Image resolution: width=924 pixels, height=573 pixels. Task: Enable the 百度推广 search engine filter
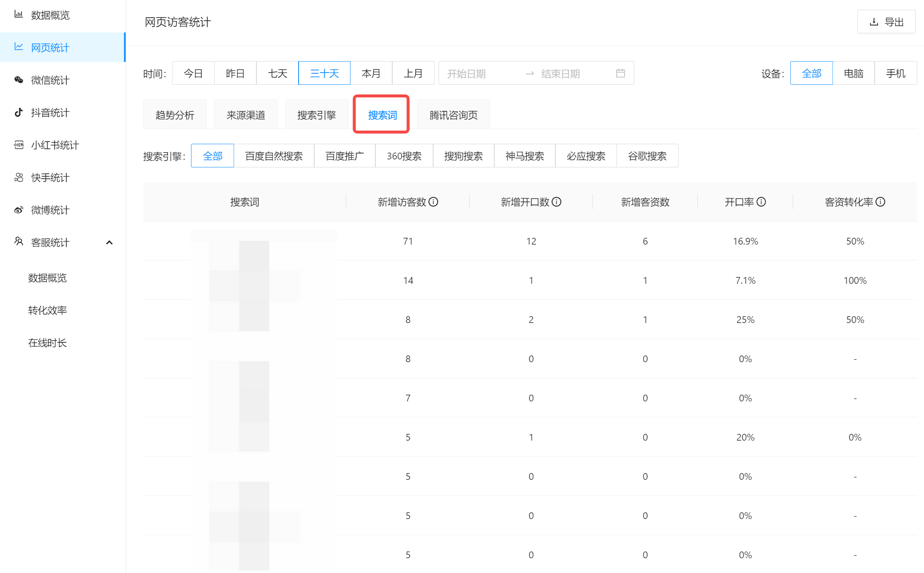(x=345, y=156)
